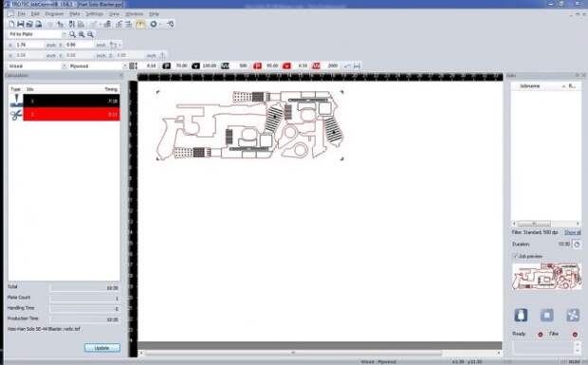This screenshot has height=365, width=588.
Task: Open the Fit to Plate zoom dropdown
Action: click(64, 34)
